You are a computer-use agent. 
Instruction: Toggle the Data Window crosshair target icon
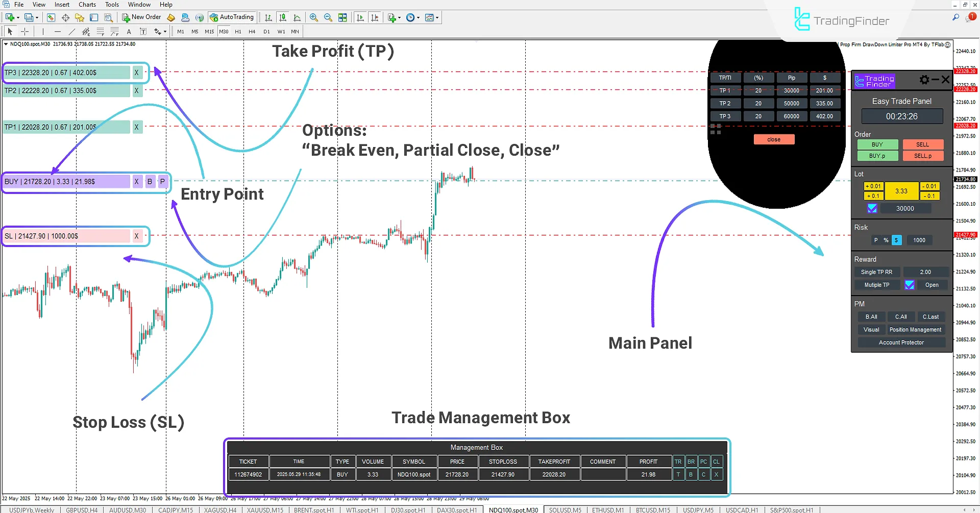[x=65, y=17]
